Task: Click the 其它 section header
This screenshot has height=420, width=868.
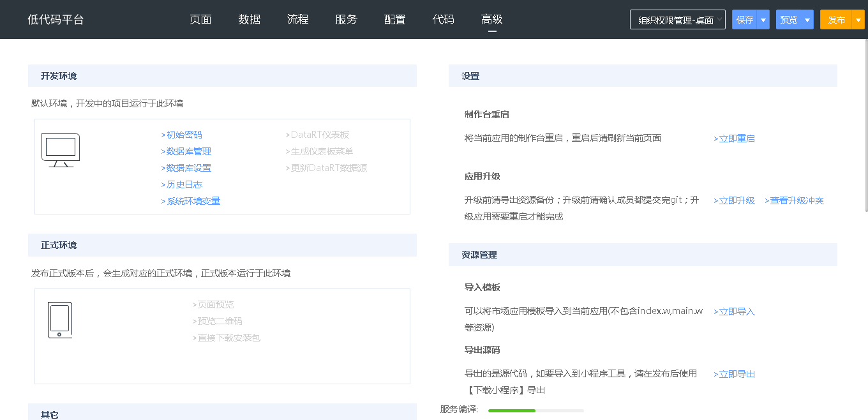Action: coord(222,412)
